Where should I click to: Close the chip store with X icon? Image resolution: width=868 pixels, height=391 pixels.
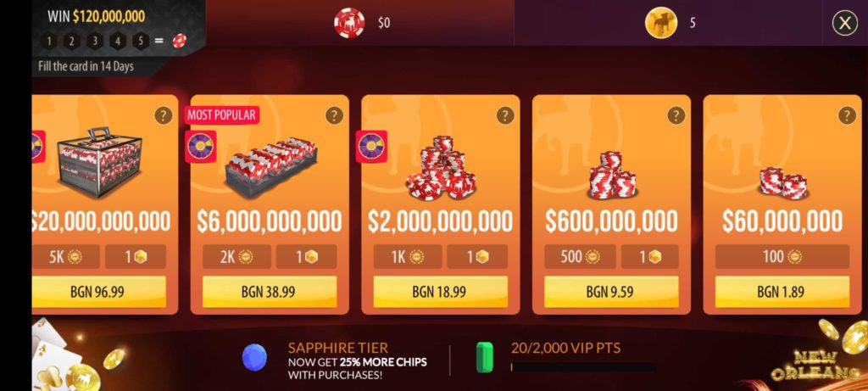(845, 23)
